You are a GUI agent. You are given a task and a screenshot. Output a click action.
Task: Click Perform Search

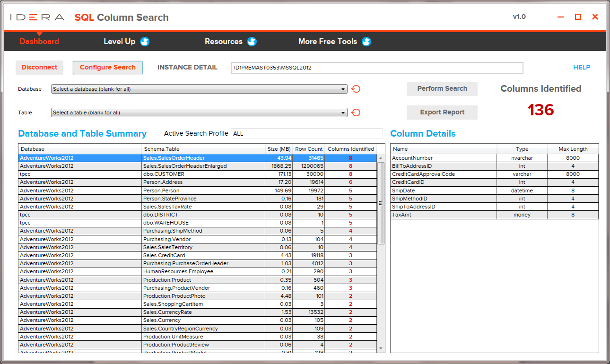pyautogui.click(x=442, y=89)
